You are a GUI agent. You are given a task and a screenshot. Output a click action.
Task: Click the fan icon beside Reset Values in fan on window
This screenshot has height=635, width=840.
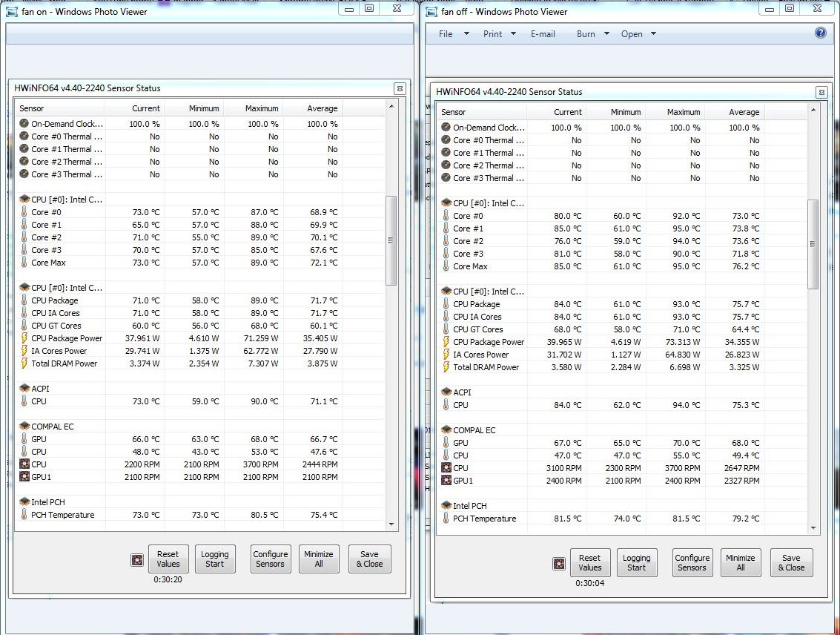(x=137, y=560)
